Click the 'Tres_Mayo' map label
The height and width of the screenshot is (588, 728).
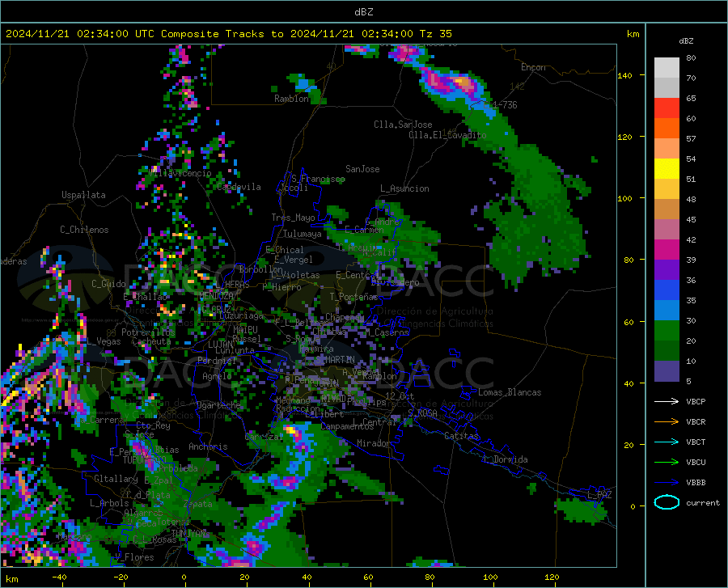pos(293,218)
